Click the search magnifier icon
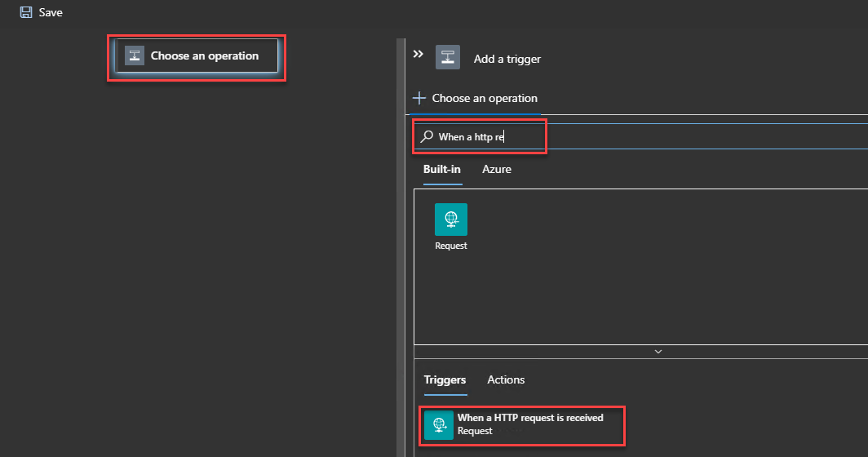 pyautogui.click(x=427, y=136)
